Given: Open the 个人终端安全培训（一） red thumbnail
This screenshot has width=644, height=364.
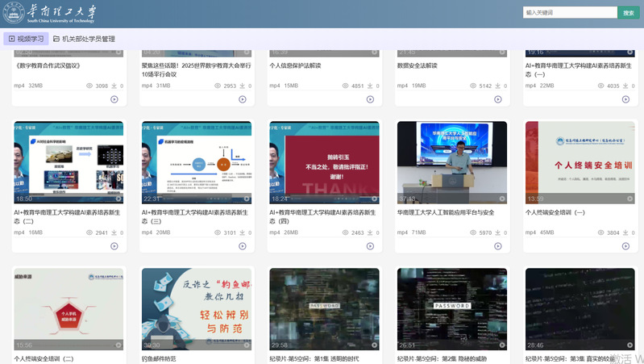Looking at the screenshot, I should [580, 162].
